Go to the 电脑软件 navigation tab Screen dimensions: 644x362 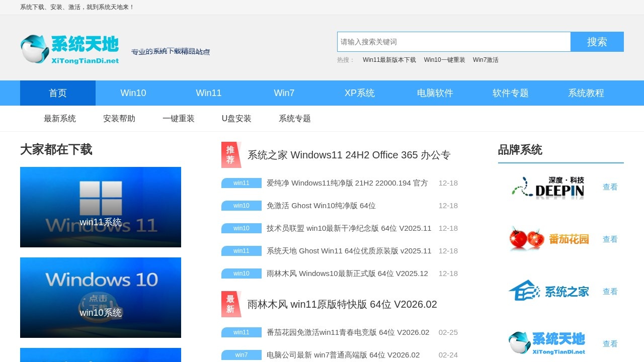[x=435, y=93]
